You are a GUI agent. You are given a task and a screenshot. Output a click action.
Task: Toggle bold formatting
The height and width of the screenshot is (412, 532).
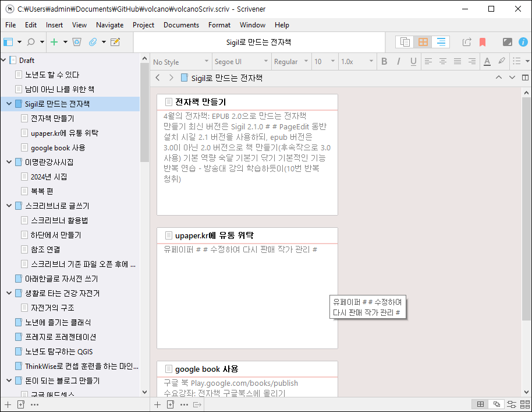pos(384,61)
